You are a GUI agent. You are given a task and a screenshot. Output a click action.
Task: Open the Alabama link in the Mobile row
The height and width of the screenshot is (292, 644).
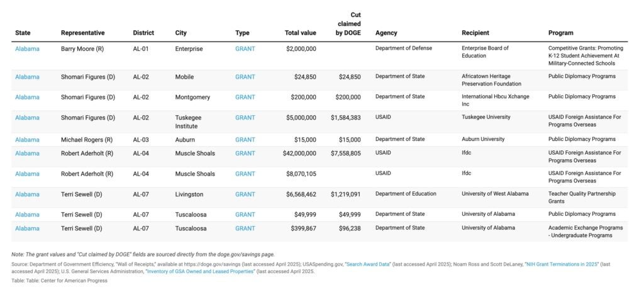tap(27, 77)
